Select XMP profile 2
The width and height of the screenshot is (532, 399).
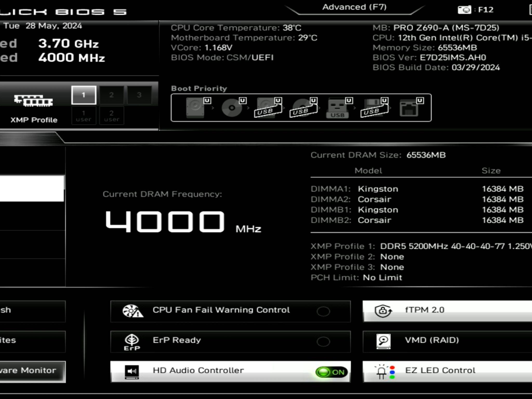tap(111, 95)
